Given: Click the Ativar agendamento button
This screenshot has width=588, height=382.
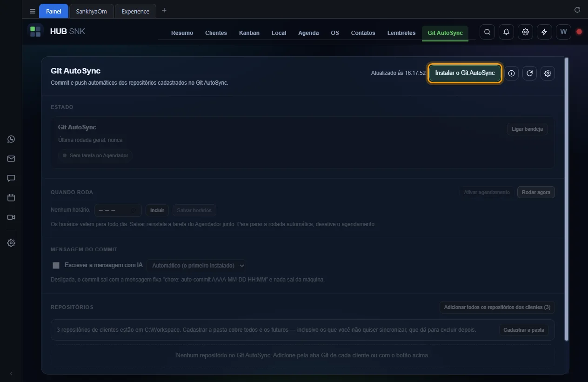Looking at the screenshot, I should point(487,192).
